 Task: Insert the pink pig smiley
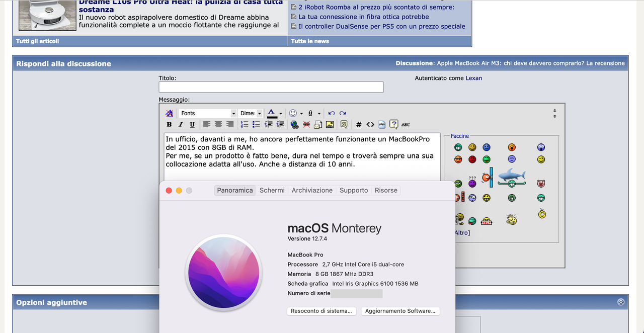point(541,184)
